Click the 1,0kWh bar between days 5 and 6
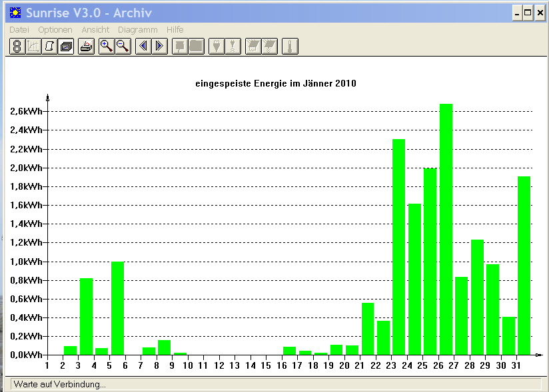The height and width of the screenshot is (392, 549). [x=118, y=308]
